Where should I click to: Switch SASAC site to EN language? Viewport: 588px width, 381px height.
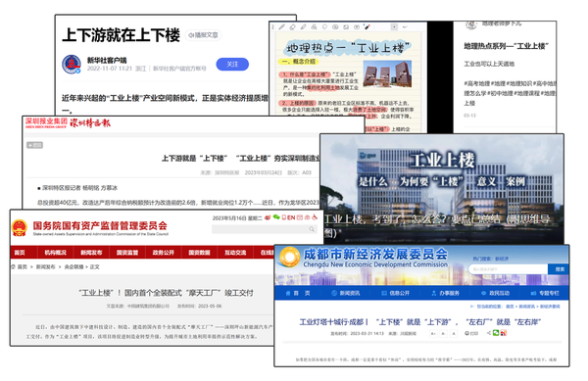pyautogui.click(x=291, y=217)
